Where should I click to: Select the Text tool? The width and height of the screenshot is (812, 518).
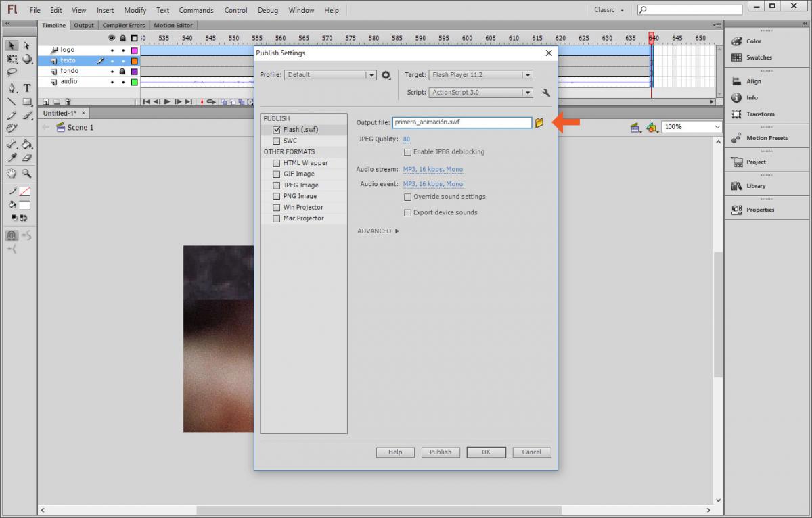coord(26,88)
